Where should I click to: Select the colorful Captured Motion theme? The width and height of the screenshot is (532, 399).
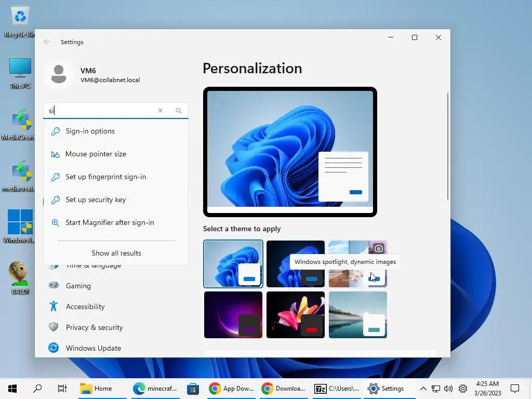click(x=295, y=315)
